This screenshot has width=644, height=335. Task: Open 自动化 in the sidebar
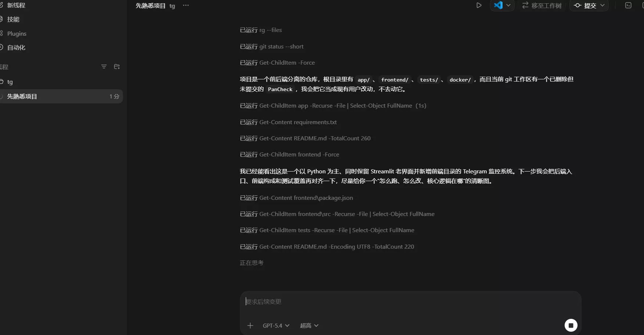point(16,47)
